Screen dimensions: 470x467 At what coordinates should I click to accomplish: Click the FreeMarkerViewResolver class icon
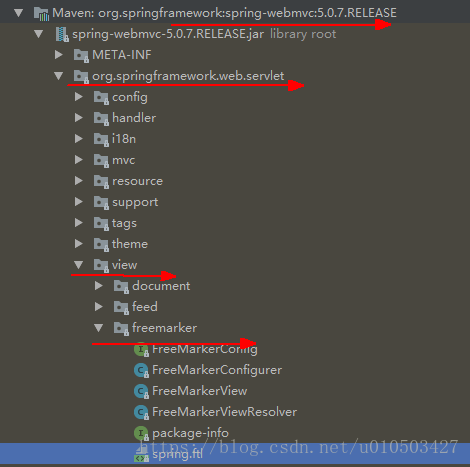[141, 412]
